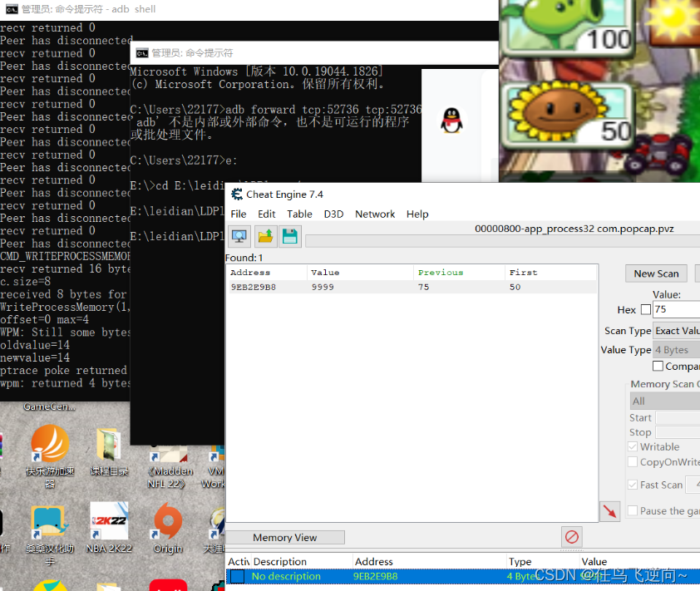Click the process name com.popcap.pvz label
Screen dimensions: 700x591
(574, 229)
